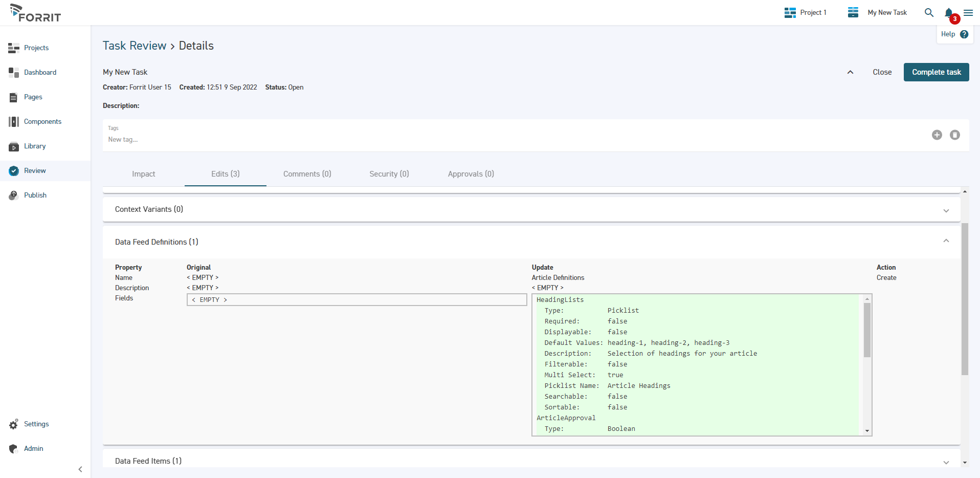The width and height of the screenshot is (980, 478).
Task: Open the Library section
Action: [34, 146]
